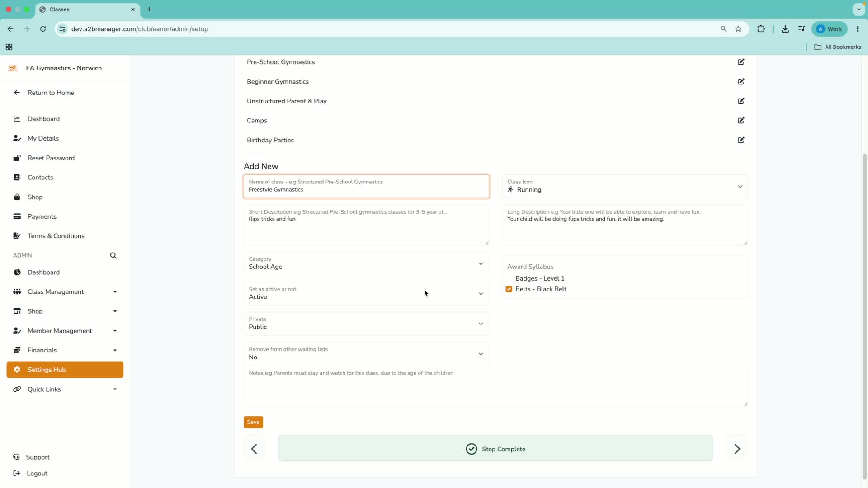Screen dimensions: 868x488
Task: Open edit icon beside Camps
Action: tap(741, 121)
